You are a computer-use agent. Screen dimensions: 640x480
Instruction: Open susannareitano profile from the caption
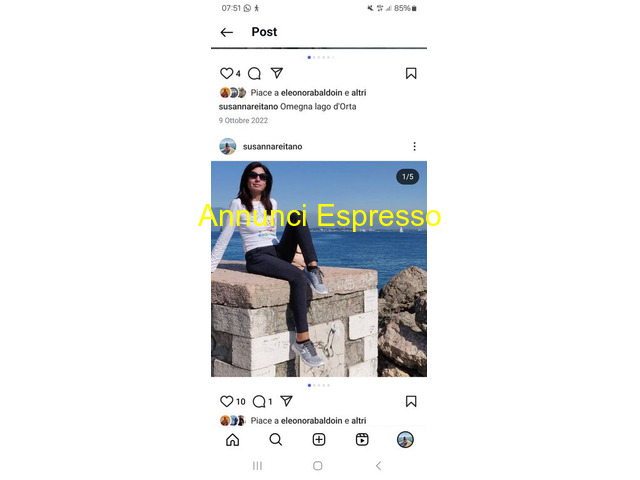click(x=248, y=107)
